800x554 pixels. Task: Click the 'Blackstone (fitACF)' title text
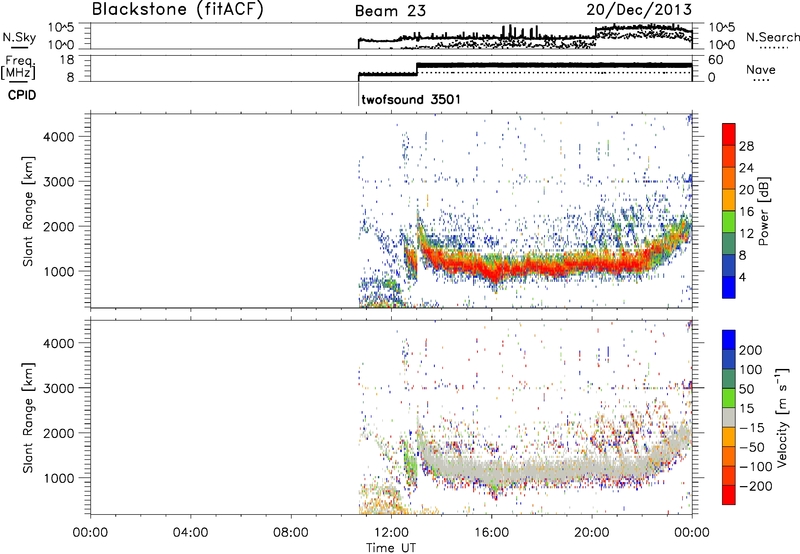pyautogui.click(x=178, y=9)
